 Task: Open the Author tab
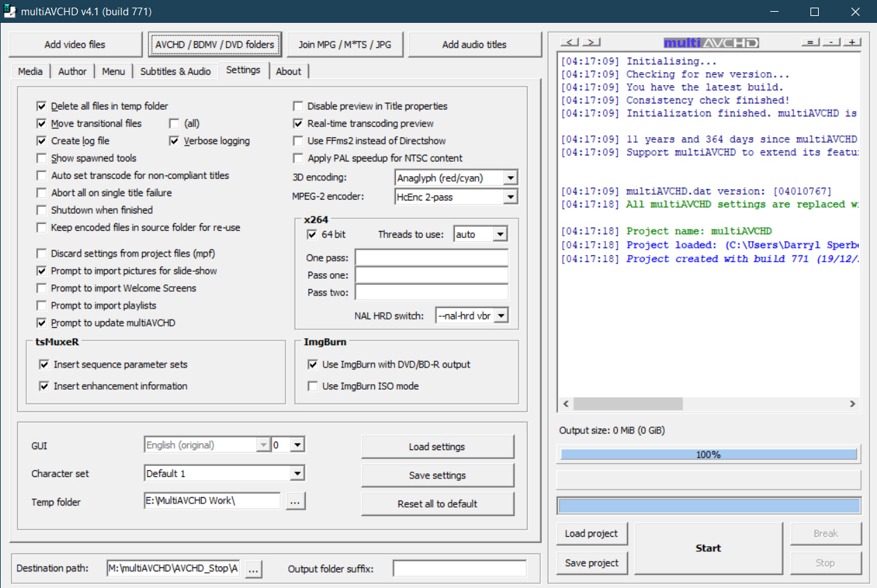[x=72, y=71]
